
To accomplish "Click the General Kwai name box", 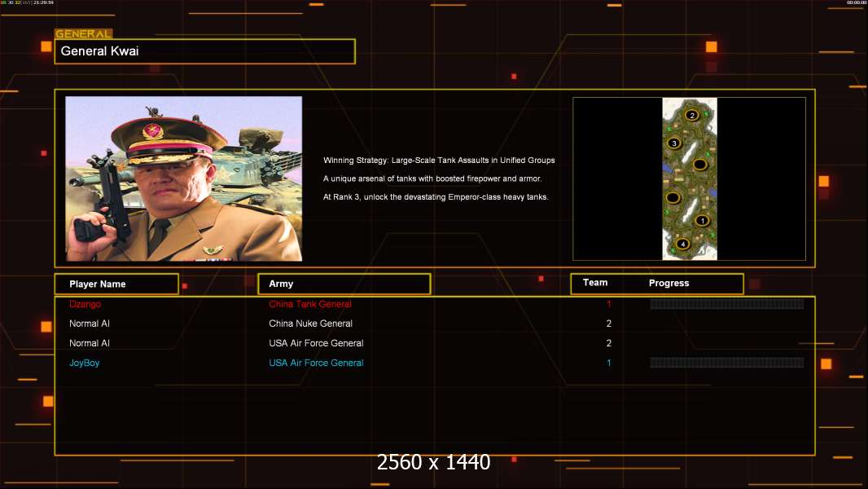I will 205,51.
